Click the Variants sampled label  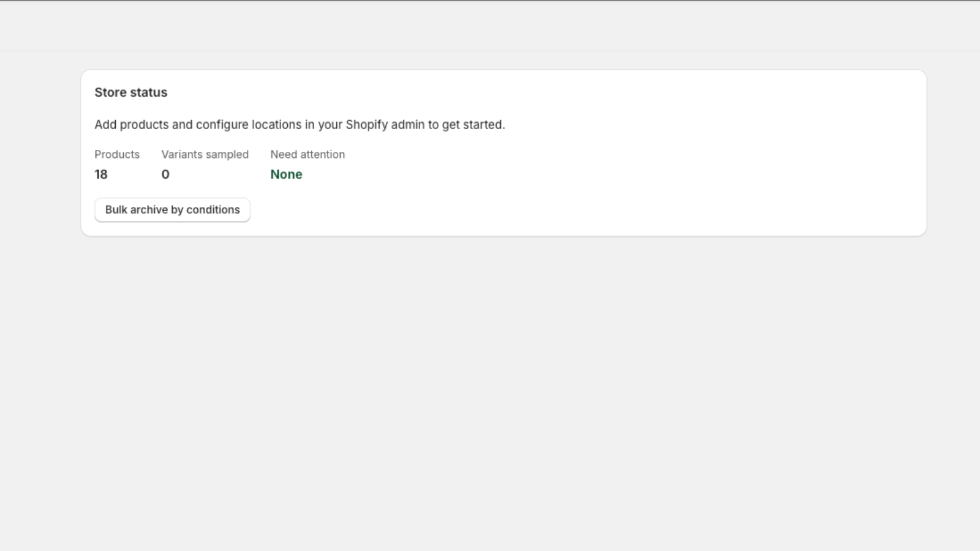coord(205,154)
